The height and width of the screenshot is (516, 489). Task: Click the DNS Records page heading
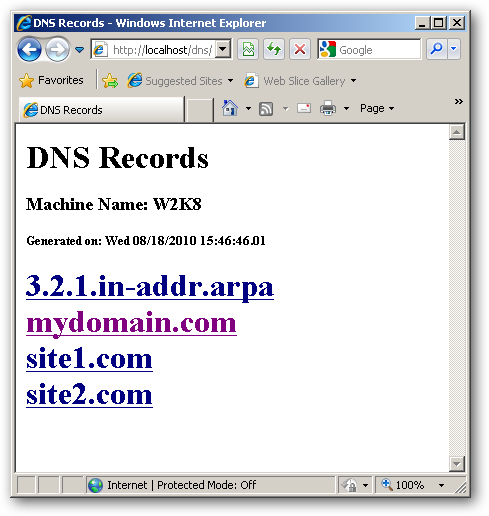[x=118, y=158]
